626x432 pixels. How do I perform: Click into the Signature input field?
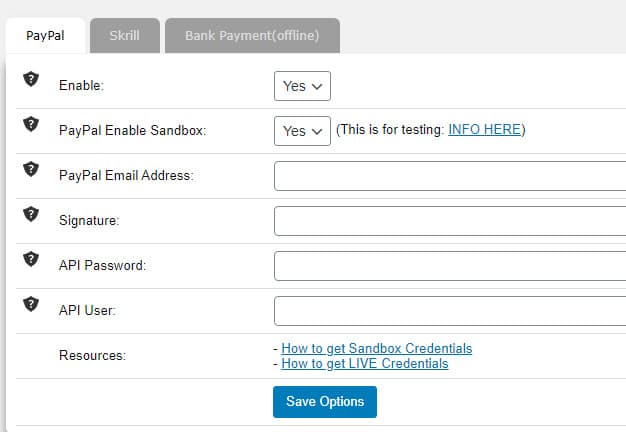[x=450, y=221]
